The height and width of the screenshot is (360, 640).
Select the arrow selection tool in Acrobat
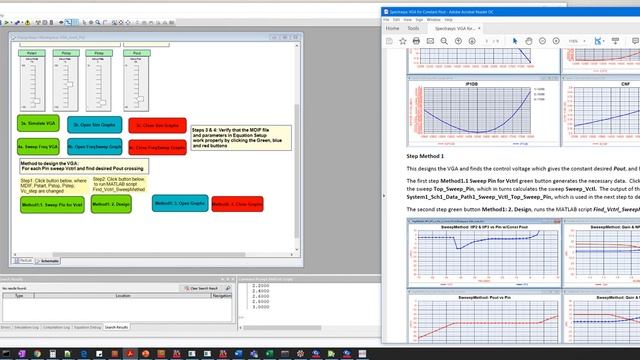coord(515,41)
